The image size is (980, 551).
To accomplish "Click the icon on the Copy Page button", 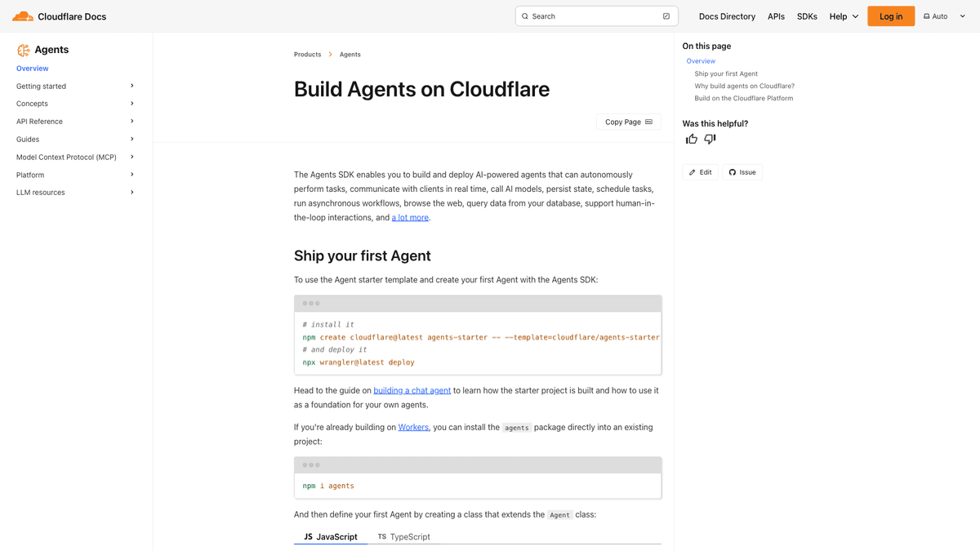I will (649, 122).
